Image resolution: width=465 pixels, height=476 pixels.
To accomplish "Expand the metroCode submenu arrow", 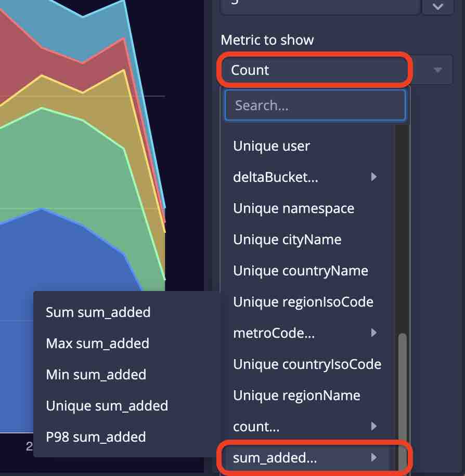I will pyautogui.click(x=373, y=333).
